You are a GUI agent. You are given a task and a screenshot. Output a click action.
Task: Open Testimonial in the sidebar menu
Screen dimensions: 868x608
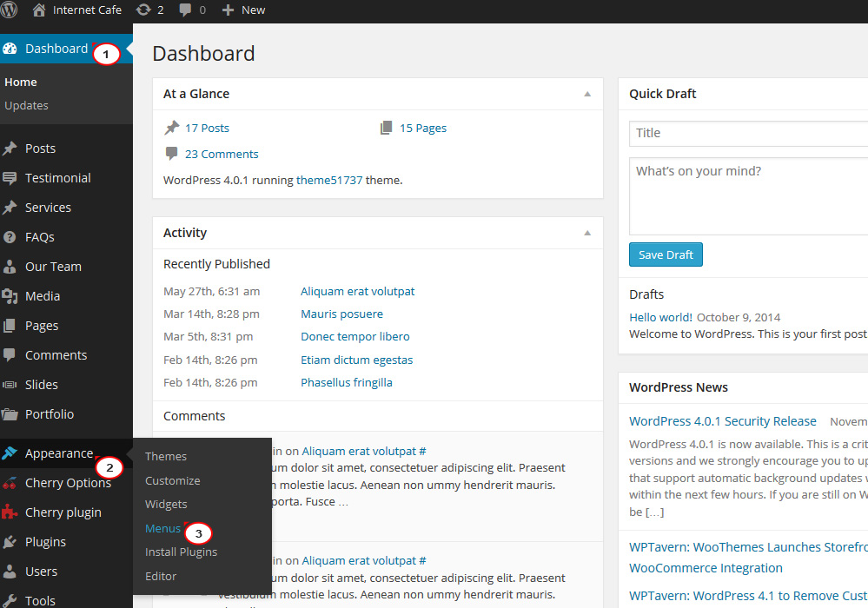[x=57, y=178]
